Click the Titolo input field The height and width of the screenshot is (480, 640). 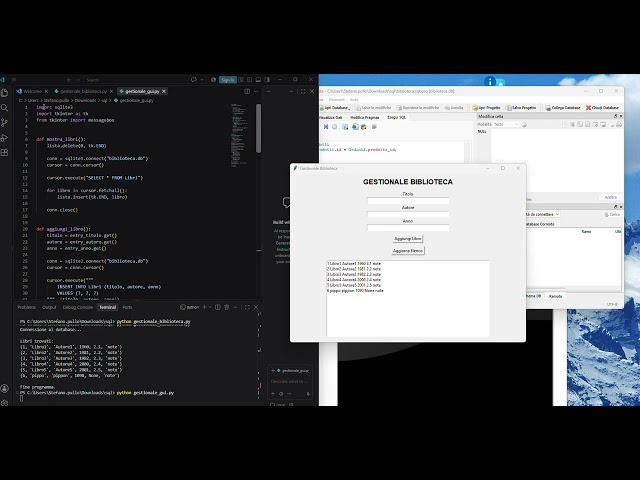408,201
